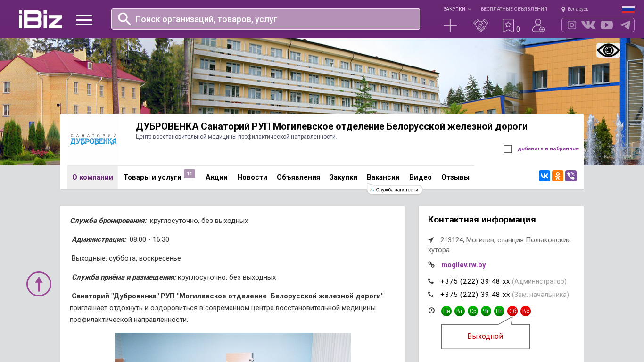Image resolution: width=644 pixels, height=362 pixels.
Task: Open the handshake partnership icon
Action: (481, 25)
